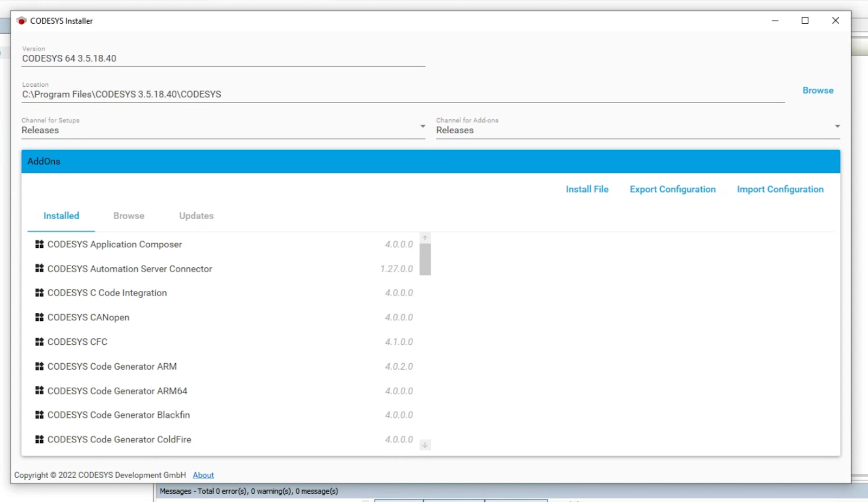Click the Location path input field
868x502 pixels.
401,94
